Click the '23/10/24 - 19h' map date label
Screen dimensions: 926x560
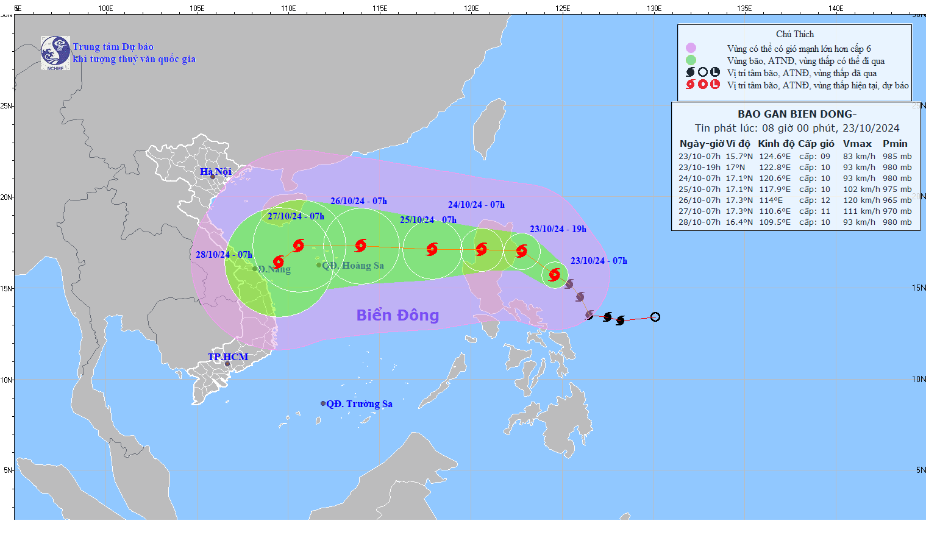click(x=558, y=229)
